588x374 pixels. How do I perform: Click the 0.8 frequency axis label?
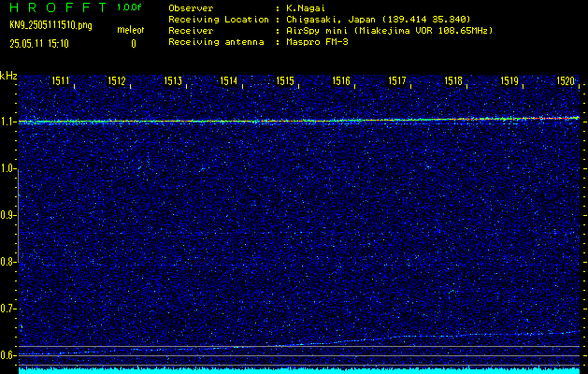click(7, 262)
